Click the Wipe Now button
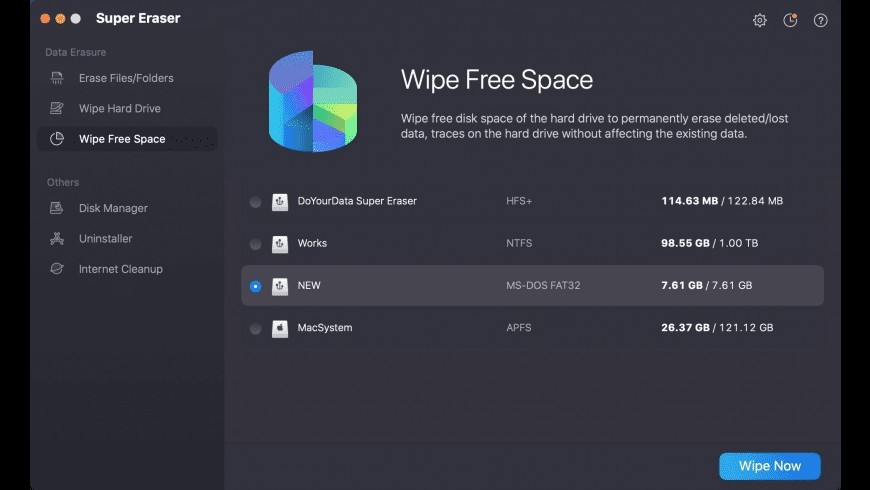 tap(770, 466)
